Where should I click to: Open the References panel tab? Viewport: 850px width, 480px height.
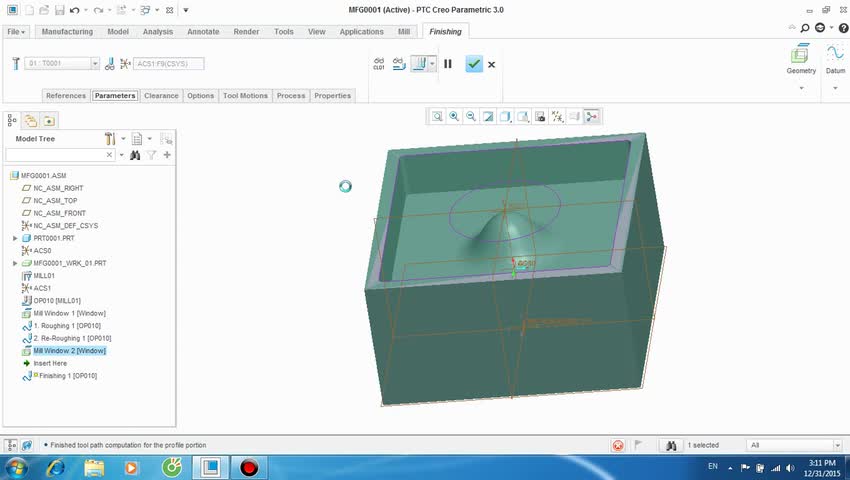click(66, 95)
